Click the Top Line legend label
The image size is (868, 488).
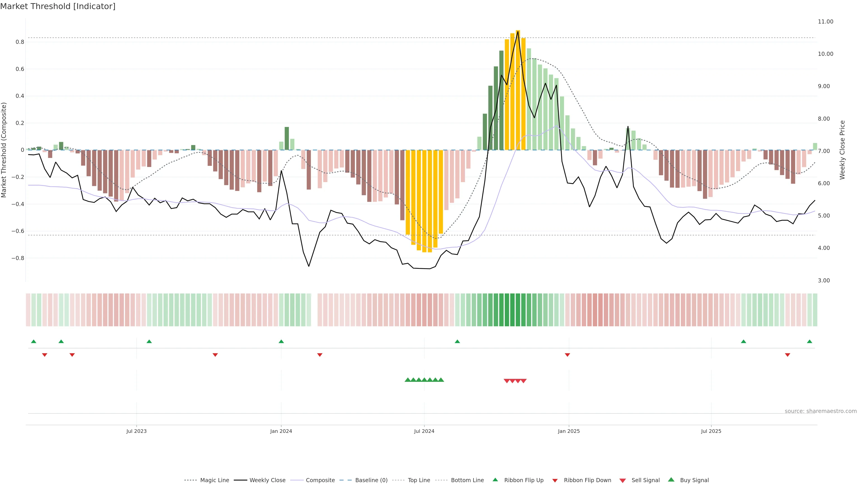coord(419,480)
